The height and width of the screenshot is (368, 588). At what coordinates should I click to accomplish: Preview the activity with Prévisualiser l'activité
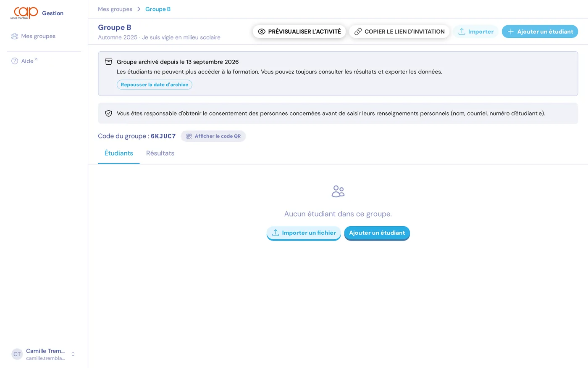[299, 32]
